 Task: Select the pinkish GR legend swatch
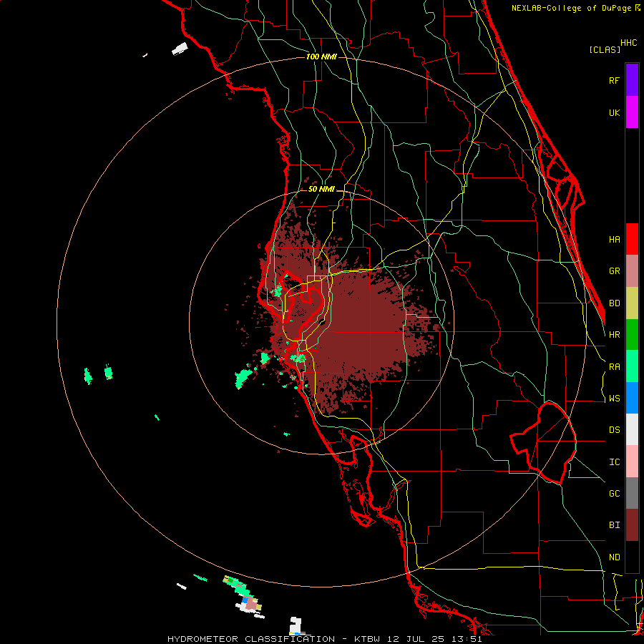pos(632,270)
